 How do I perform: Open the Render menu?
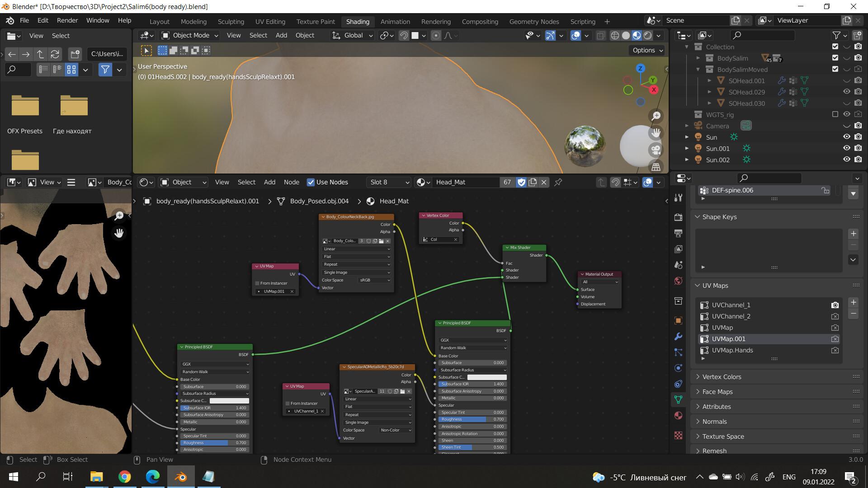(x=67, y=20)
